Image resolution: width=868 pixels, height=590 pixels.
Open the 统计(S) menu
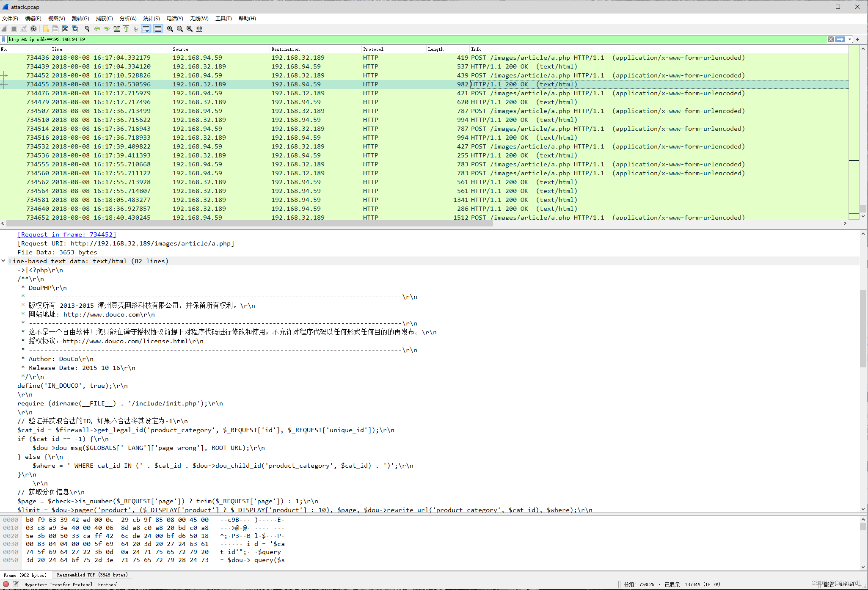(x=152, y=19)
